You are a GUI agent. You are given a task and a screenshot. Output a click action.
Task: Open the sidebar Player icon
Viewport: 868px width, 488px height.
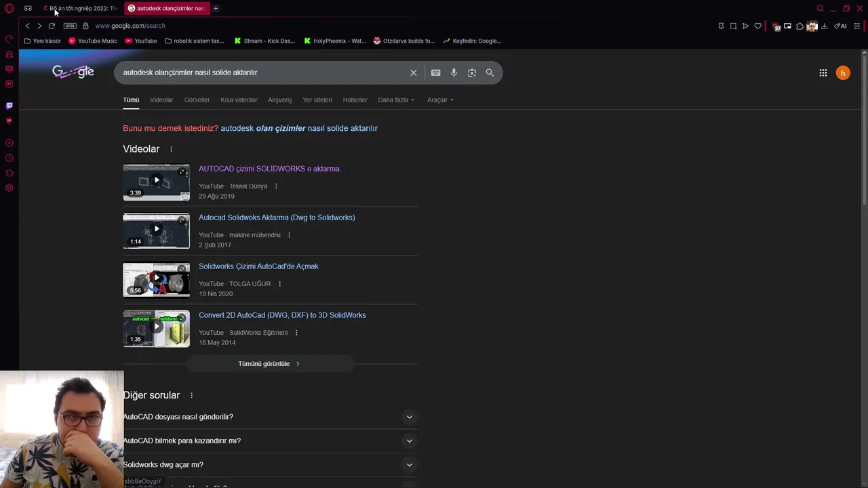[9, 143]
